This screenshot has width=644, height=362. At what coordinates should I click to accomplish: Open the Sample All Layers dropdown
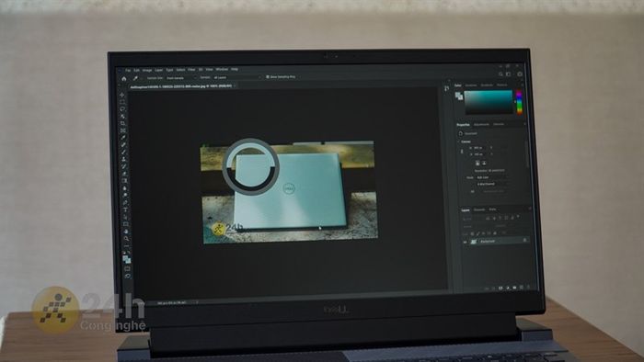coord(236,77)
